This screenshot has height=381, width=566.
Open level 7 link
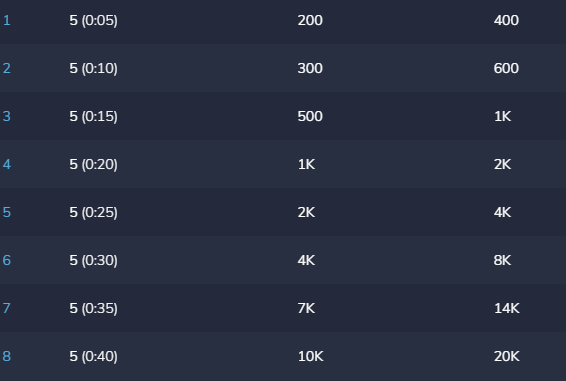(x=6, y=308)
